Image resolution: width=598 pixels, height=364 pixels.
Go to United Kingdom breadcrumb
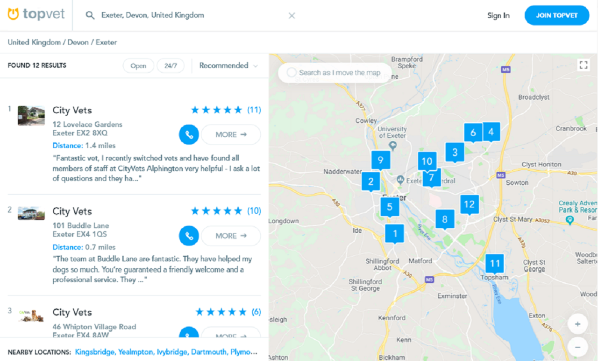tap(34, 42)
